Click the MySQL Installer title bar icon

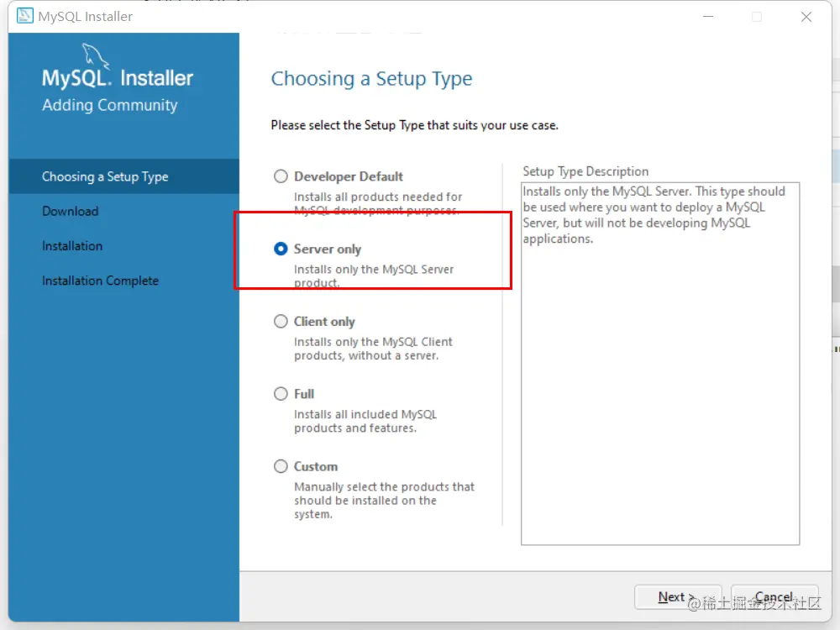(x=24, y=16)
